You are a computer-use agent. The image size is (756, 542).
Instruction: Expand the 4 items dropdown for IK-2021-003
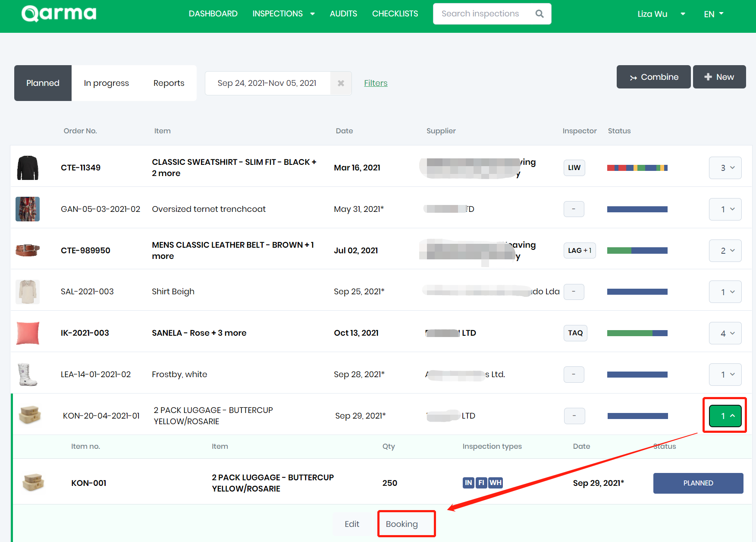coord(725,333)
